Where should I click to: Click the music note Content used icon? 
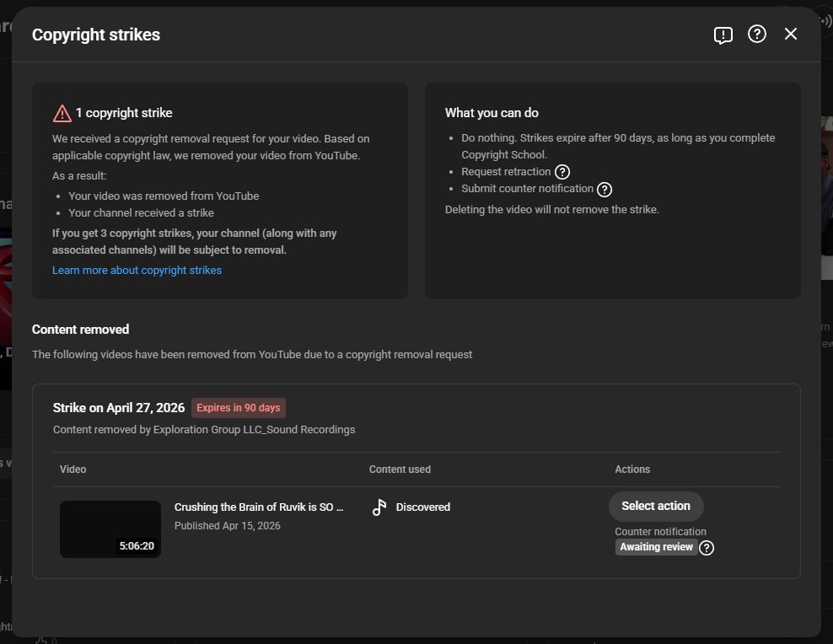tap(379, 507)
